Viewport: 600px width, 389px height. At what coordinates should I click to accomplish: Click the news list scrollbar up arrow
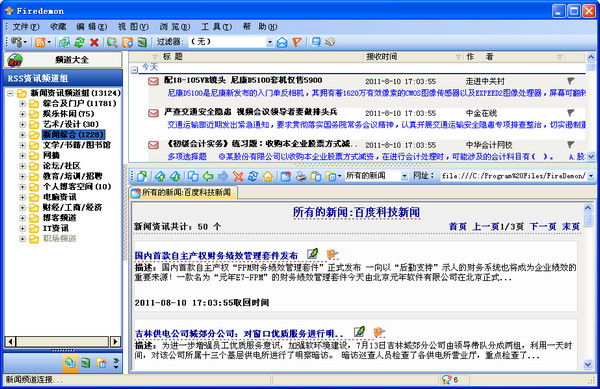(x=590, y=57)
